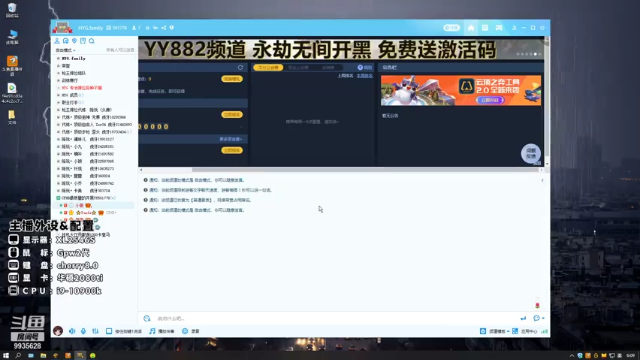
Task: Expand the HYG 成员 tree node
Action: point(58,95)
